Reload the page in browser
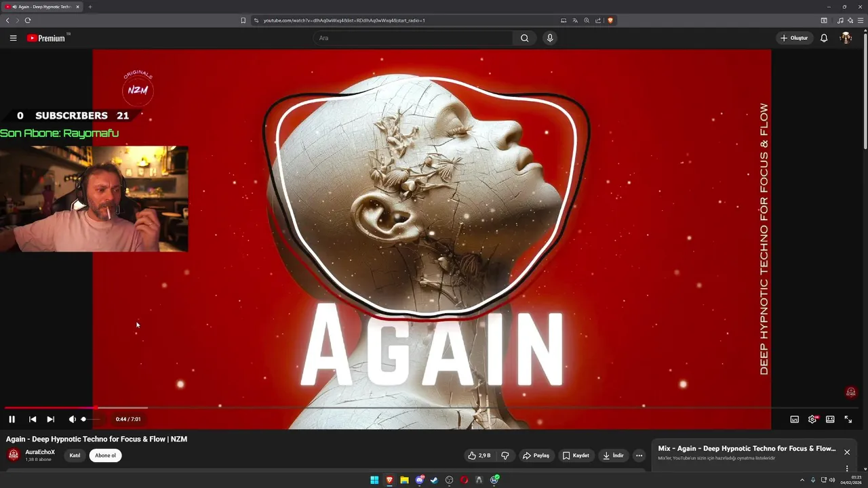The width and height of the screenshot is (868, 488). point(28,20)
